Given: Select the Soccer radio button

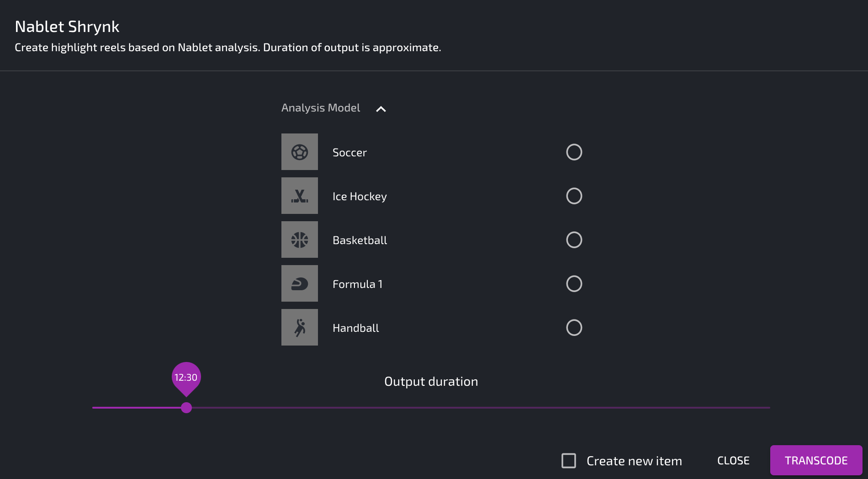Looking at the screenshot, I should click(x=574, y=152).
